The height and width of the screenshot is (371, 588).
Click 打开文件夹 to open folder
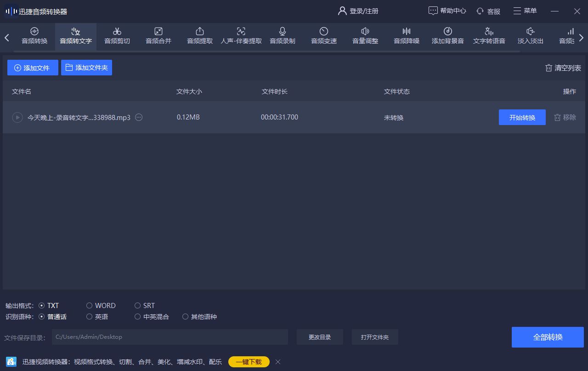tap(375, 337)
